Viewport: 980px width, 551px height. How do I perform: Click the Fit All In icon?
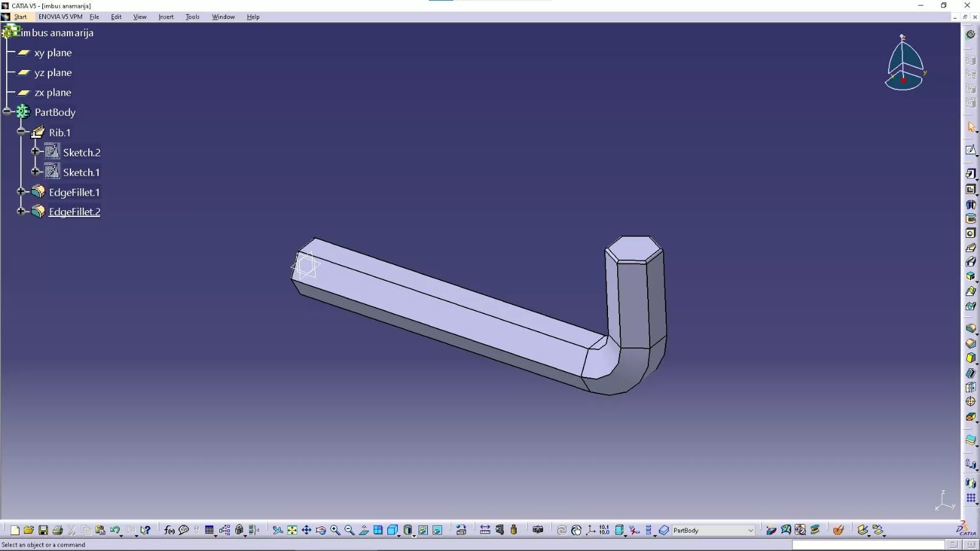pos(292,530)
